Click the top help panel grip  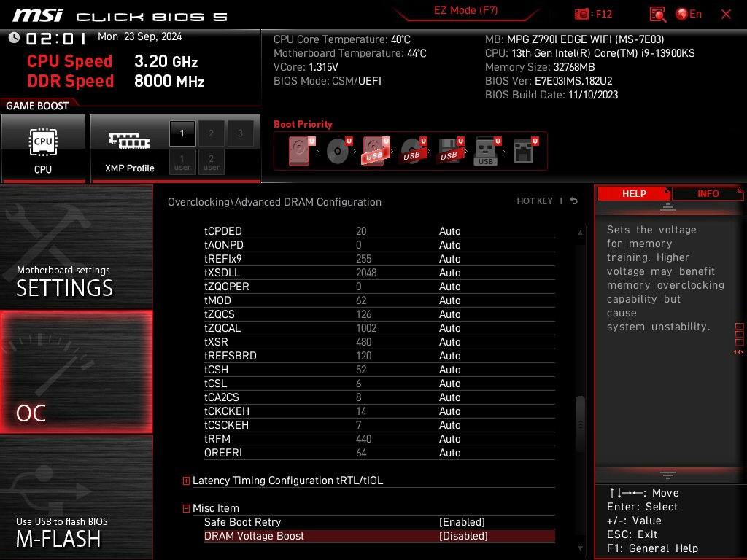[x=668, y=207]
